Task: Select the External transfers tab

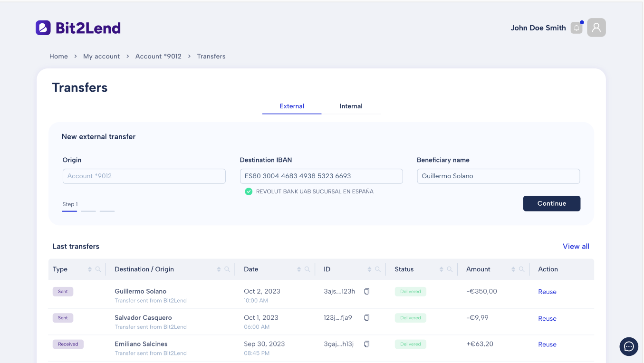Action: point(292,106)
